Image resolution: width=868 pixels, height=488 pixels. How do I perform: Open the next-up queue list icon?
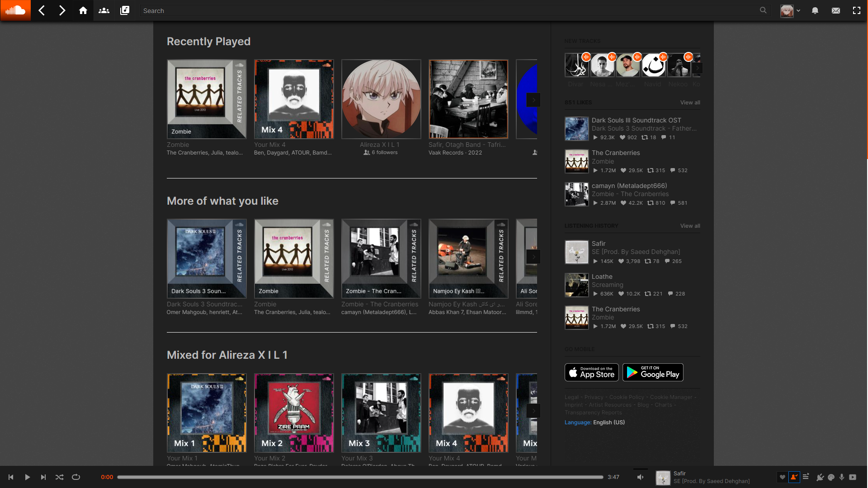(x=806, y=477)
